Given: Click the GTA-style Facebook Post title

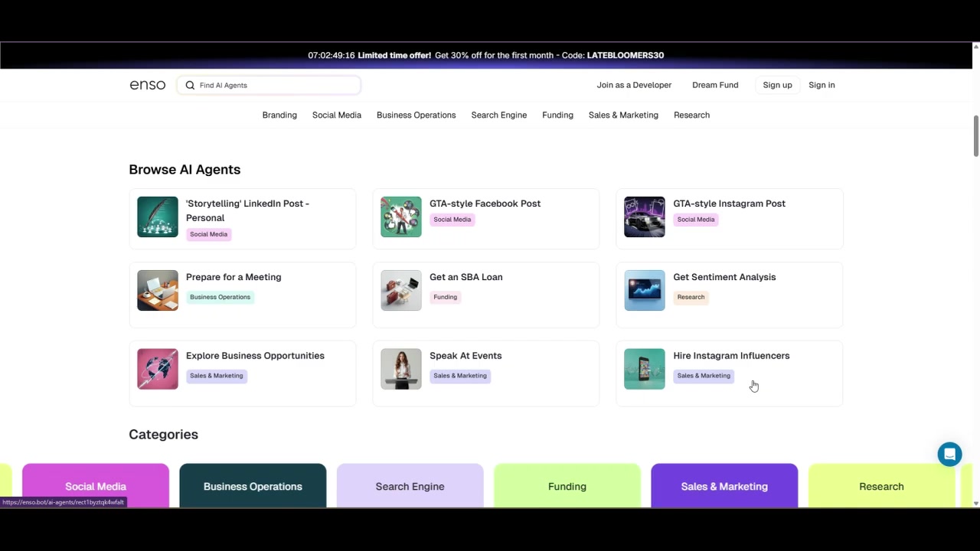Looking at the screenshot, I should pyautogui.click(x=485, y=204).
